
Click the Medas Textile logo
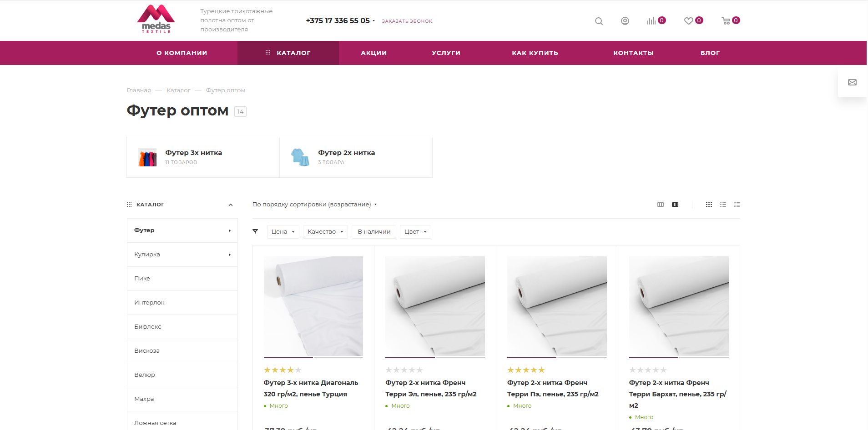click(x=156, y=20)
